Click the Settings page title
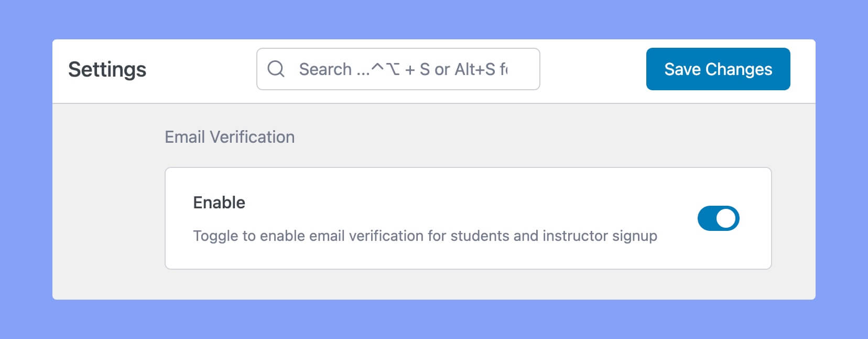868x339 pixels. 107,69
